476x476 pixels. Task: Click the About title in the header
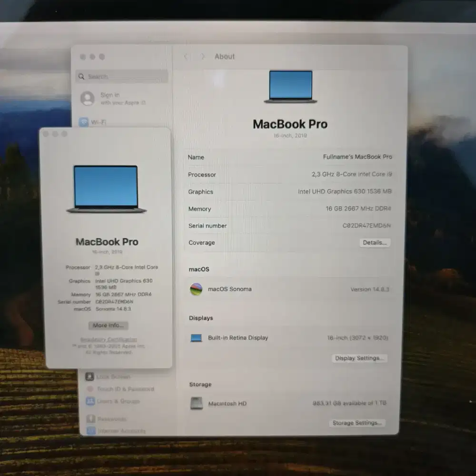pyautogui.click(x=224, y=56)
